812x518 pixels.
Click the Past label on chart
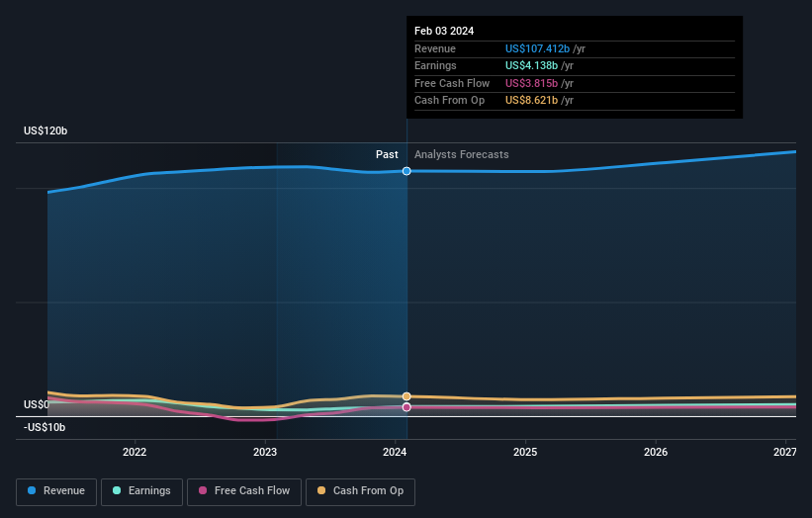click(x=387, y=155)
